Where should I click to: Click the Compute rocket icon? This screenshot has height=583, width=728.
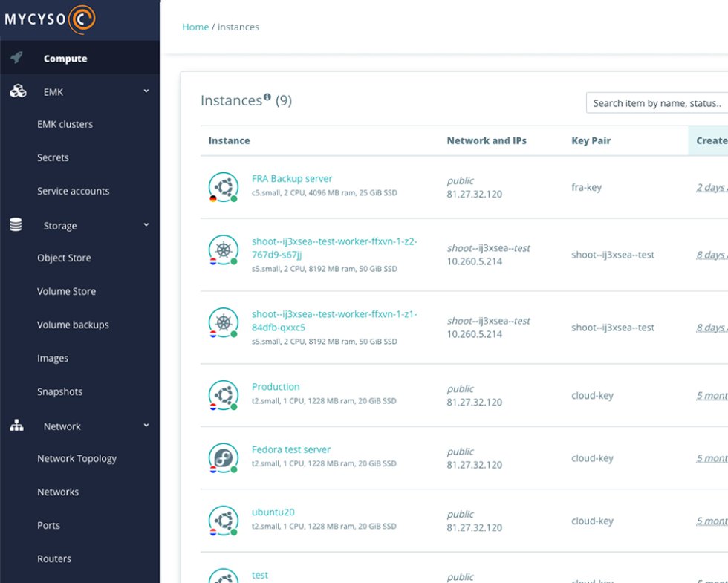[x=17, y=58]
